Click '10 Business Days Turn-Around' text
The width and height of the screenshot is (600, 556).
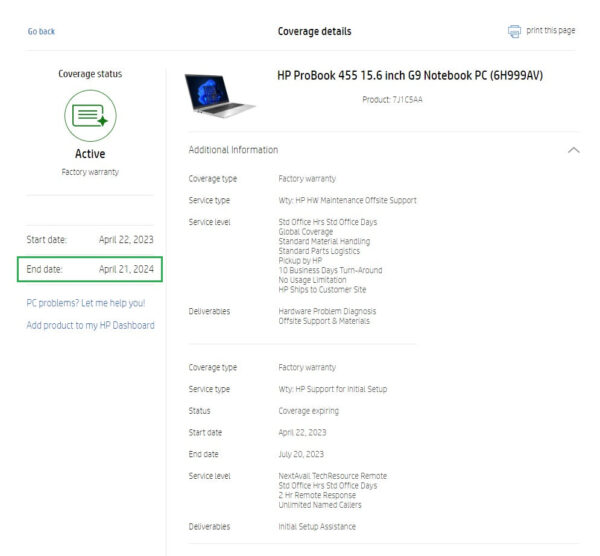(330, 270)
